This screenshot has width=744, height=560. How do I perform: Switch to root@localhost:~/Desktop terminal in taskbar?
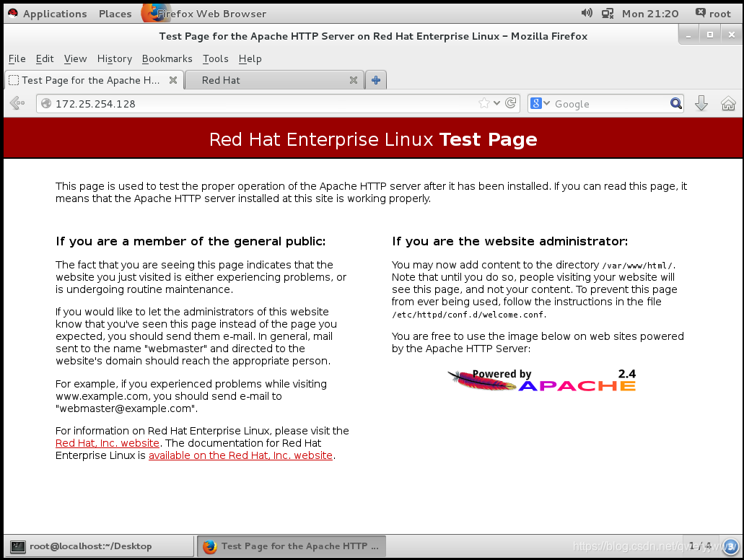tap(99, 546)
